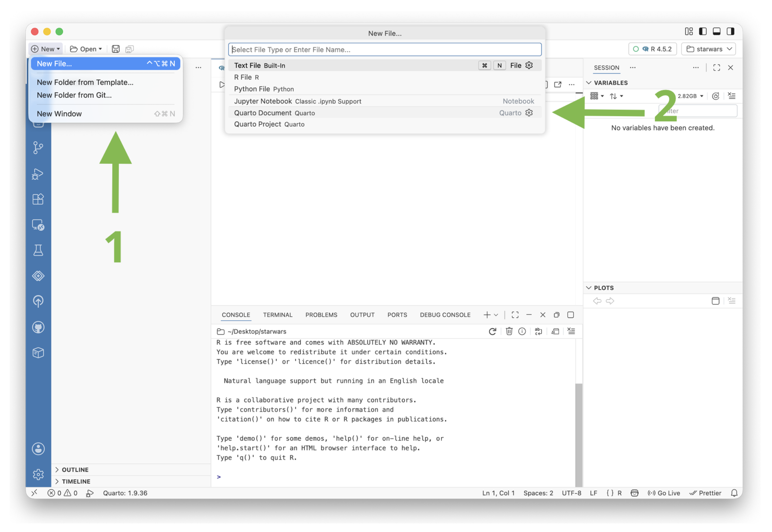This screenshot has width=772, height=532.
Task: Select Python File file type
Action: click(x=385, y=89)
